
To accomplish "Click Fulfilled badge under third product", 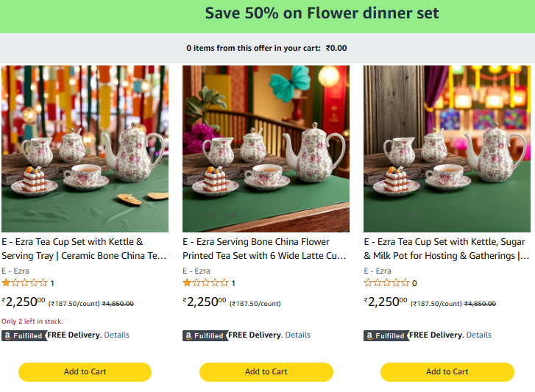I will coord(386,335).
